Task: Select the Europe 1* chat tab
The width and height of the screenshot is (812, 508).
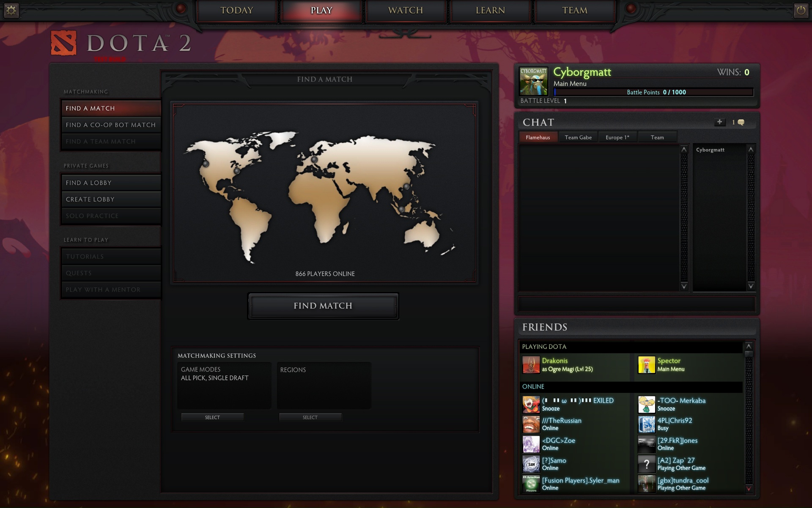Action: (618, 137)
